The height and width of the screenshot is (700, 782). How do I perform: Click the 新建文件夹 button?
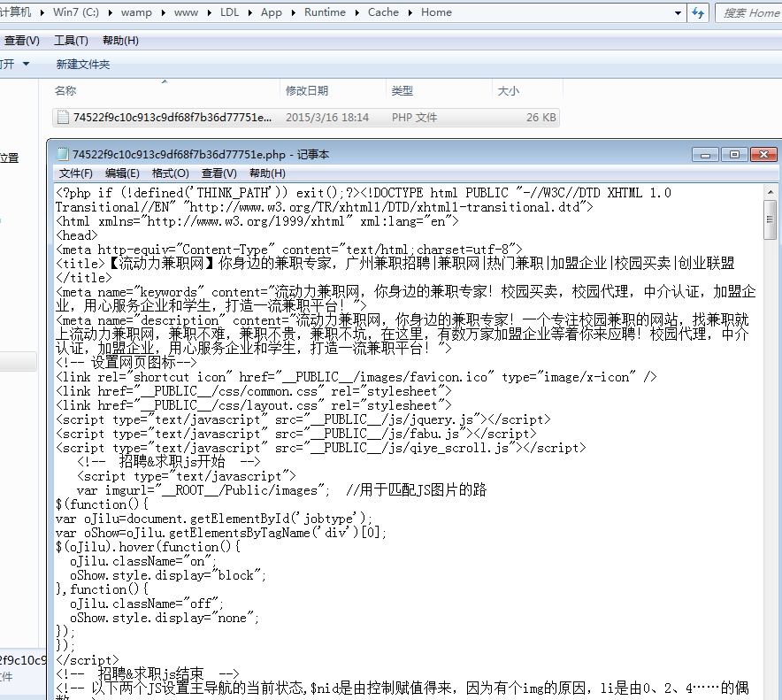pos(83,64)
